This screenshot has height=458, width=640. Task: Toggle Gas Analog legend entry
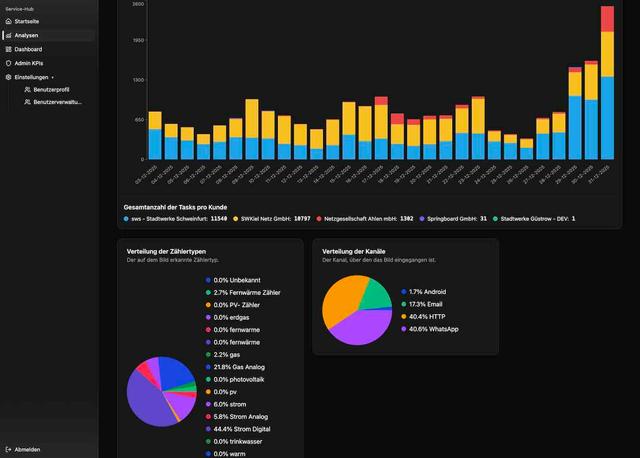click(x=236, y=367)
